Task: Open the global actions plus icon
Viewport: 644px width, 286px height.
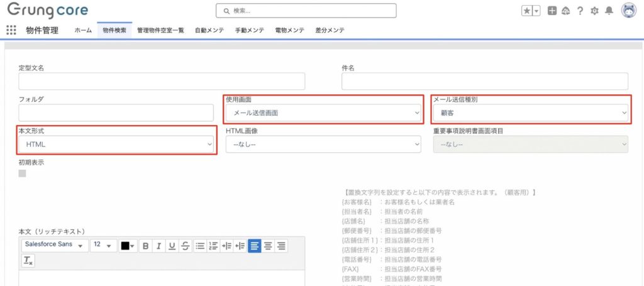Action: click(552, 11)
